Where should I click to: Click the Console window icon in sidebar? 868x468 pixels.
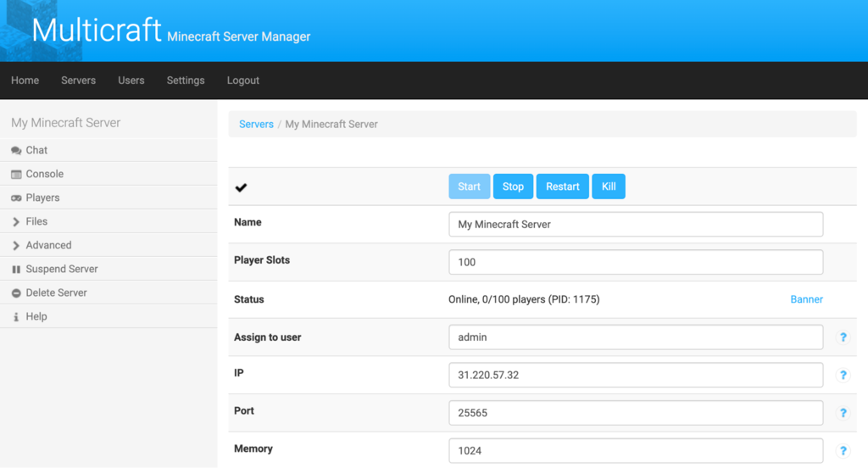16,175
